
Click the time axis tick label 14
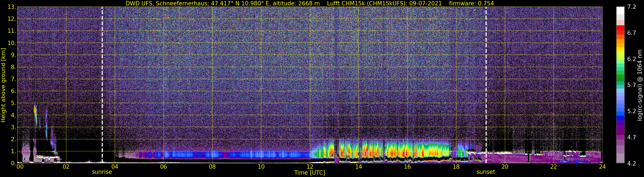[358, 167]
